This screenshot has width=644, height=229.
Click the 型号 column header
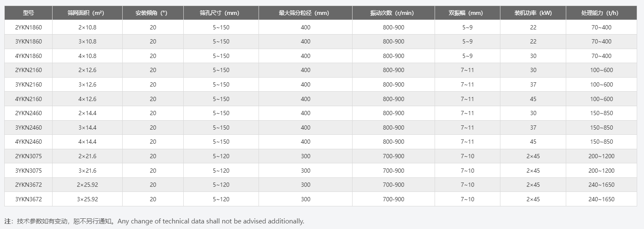tap(28, 13)
